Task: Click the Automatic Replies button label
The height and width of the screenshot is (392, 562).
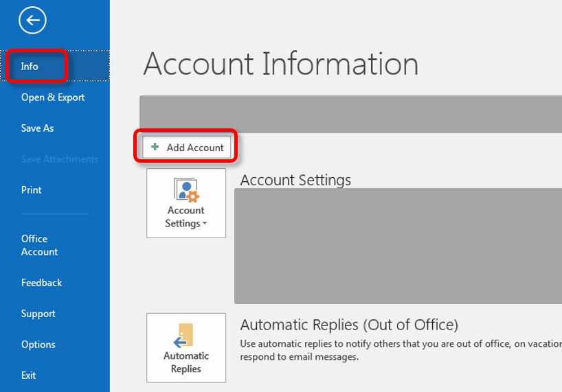Action: pos(186,362)
